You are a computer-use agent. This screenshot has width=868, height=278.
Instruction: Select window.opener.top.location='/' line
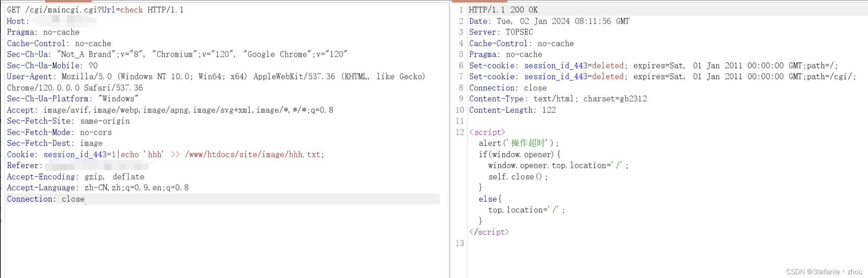558,166
